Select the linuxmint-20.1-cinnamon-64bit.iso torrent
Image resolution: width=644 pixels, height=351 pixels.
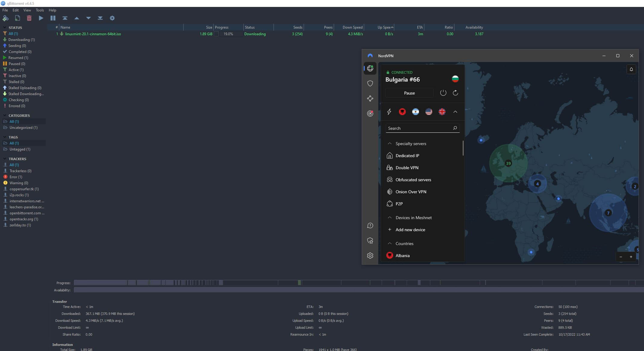(x=93, y=34)
